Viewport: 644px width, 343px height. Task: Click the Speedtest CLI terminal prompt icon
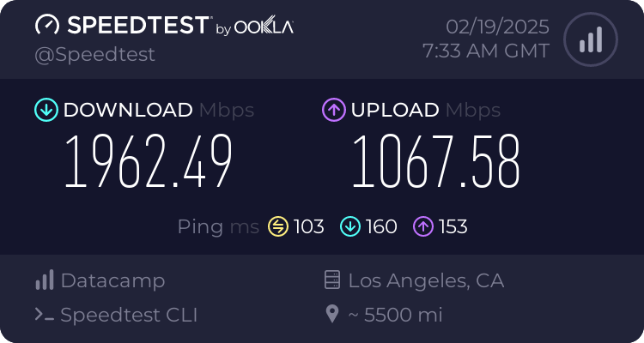[x=44, y=315]
